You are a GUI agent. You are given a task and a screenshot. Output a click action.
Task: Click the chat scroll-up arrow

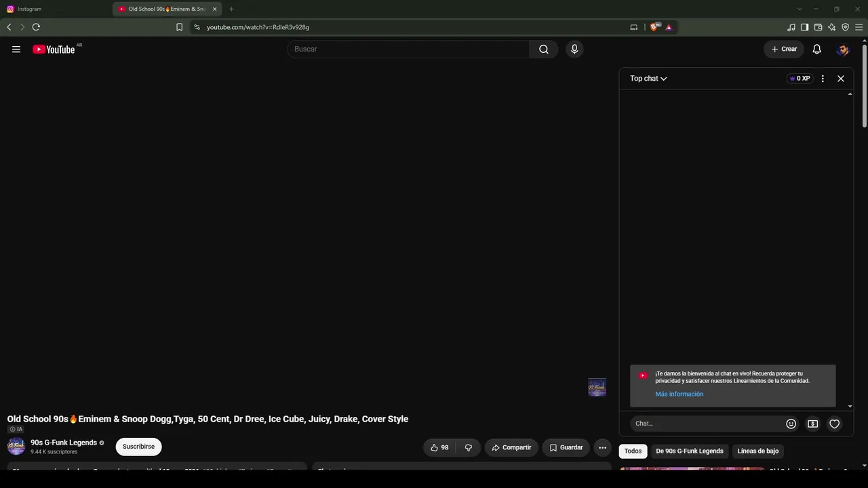click(x=850, y=94)
